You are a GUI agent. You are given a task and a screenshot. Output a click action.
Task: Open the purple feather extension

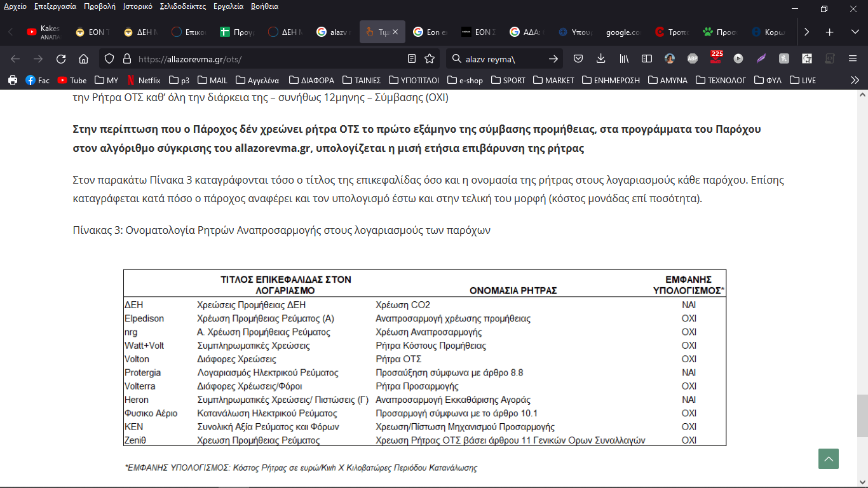point(761,58)
